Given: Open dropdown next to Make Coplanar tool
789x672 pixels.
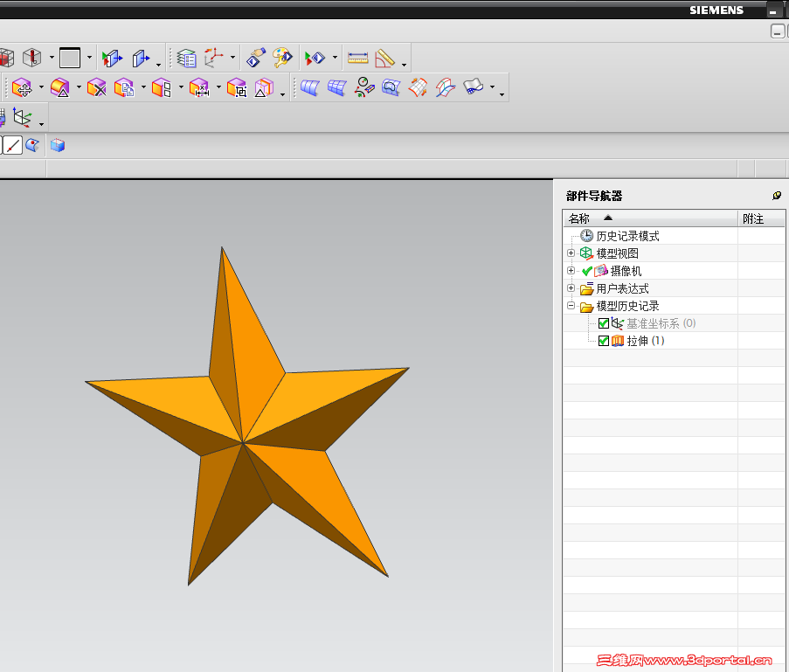Looking at the screenshot, I should [181, 87].
